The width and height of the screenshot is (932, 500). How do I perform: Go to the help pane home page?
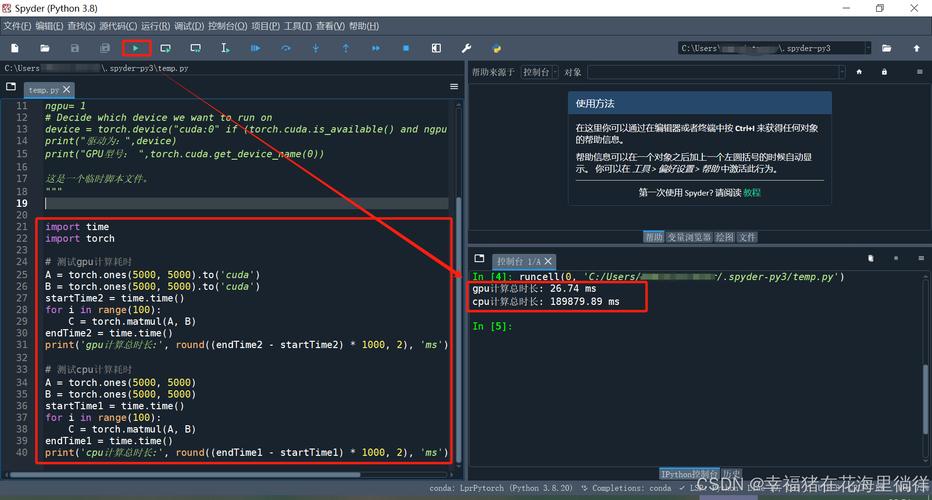pos(859,72)
